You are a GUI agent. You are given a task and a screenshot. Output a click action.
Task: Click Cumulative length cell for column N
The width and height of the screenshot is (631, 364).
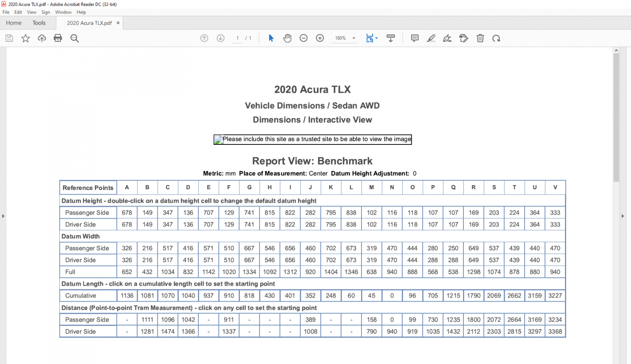(x=391, y=295)
